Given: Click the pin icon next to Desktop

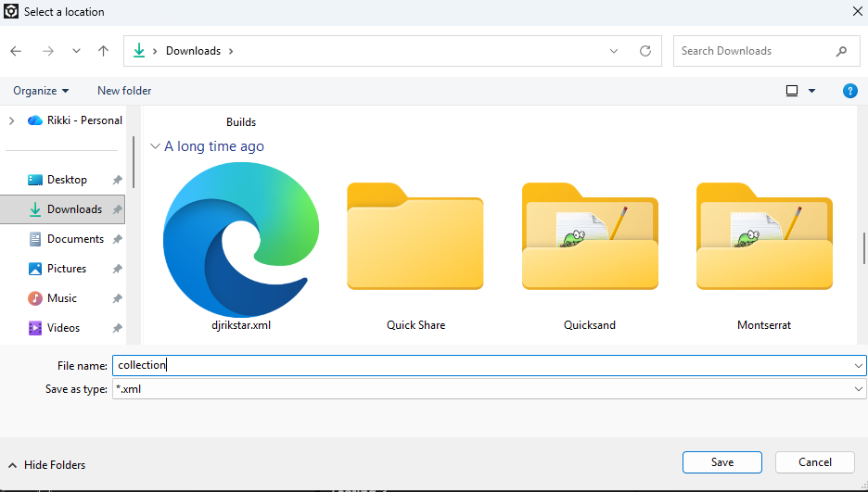Looking at the screenshot, I should (x=117, y=180).
